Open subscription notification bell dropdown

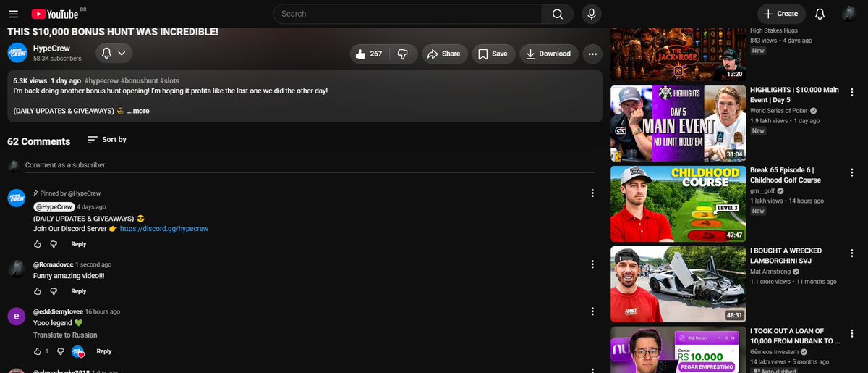114,53
